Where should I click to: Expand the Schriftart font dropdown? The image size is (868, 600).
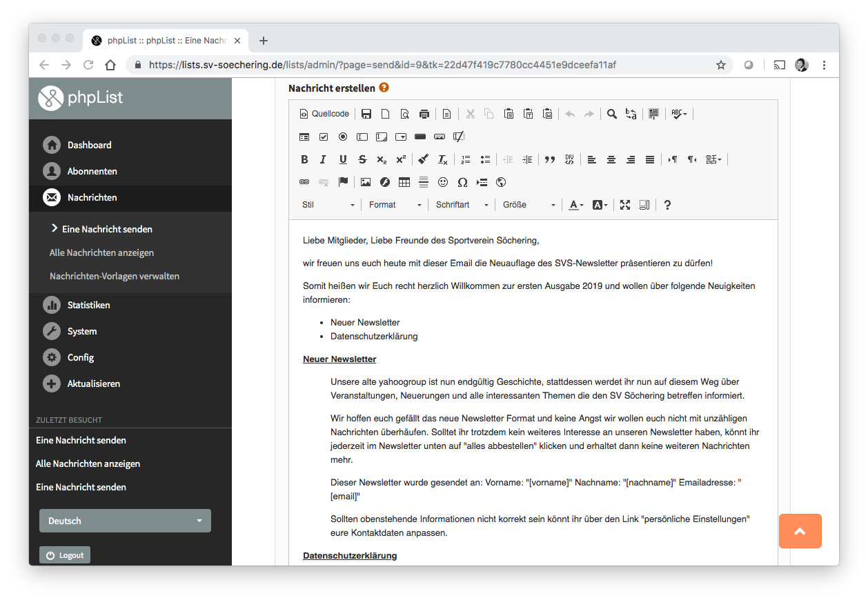tap(462, 205)
